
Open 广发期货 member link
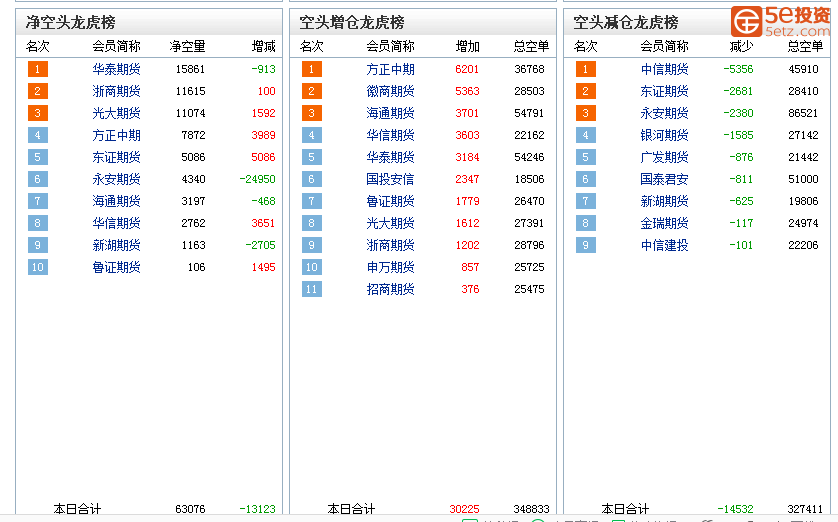[x=664, y=157]
